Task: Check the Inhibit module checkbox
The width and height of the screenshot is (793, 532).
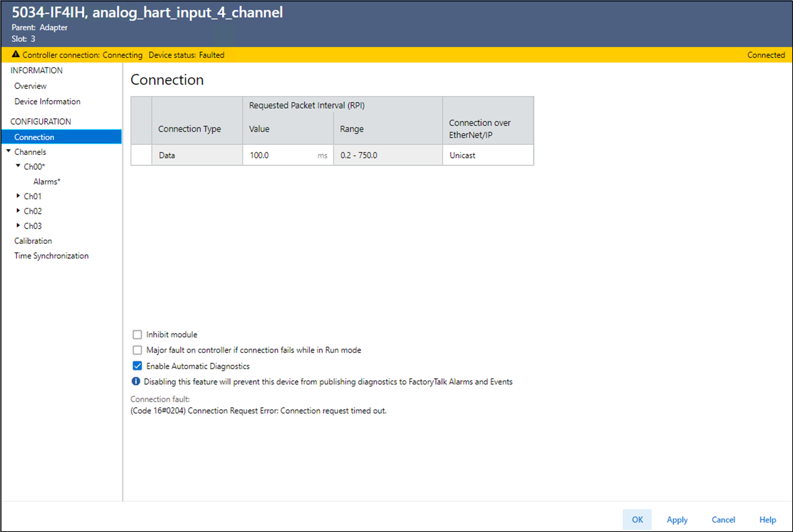Action: [137, 334]
